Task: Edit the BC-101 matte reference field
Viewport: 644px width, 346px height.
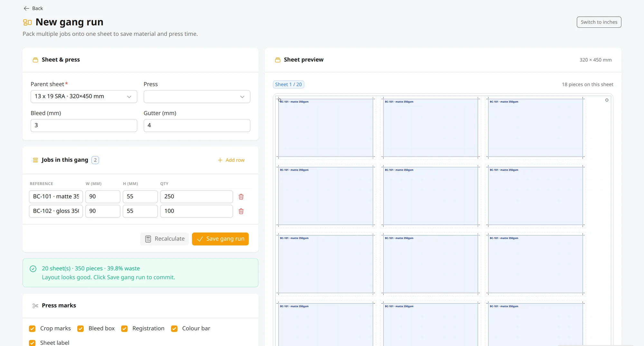Action: [x=56, y=197]
